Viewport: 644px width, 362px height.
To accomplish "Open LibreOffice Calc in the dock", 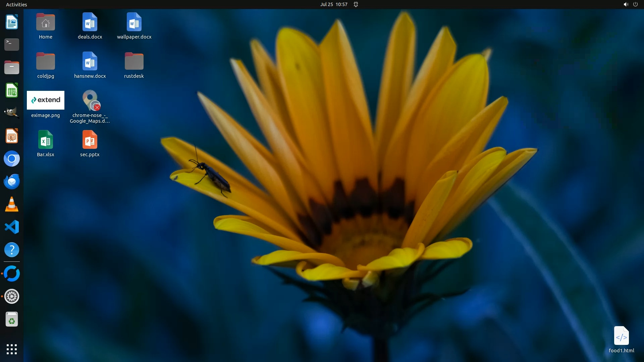I will tap(12, 90).
